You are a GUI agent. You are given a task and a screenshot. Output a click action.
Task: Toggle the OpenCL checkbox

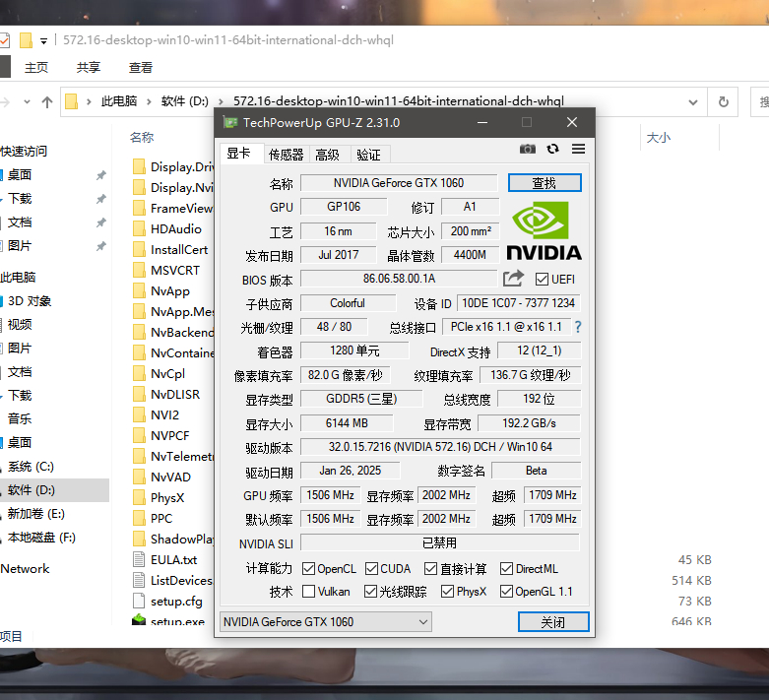coord(308,568)
